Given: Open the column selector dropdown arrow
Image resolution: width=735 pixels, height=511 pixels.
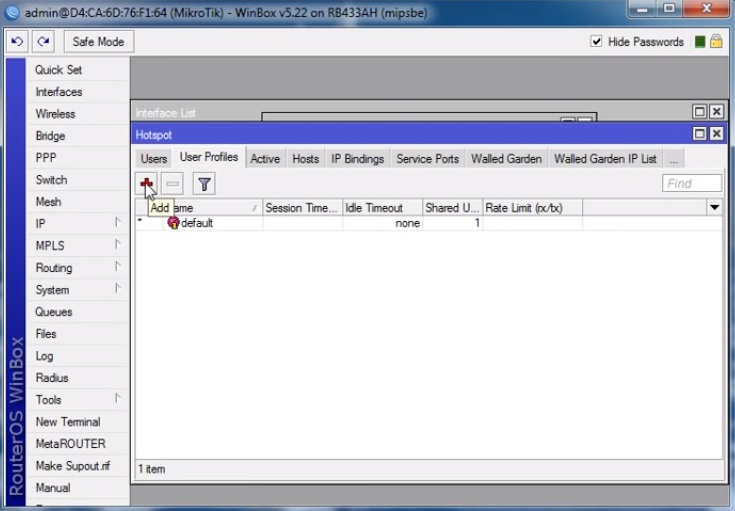Looking at the screenshot, I should (714, 207).
